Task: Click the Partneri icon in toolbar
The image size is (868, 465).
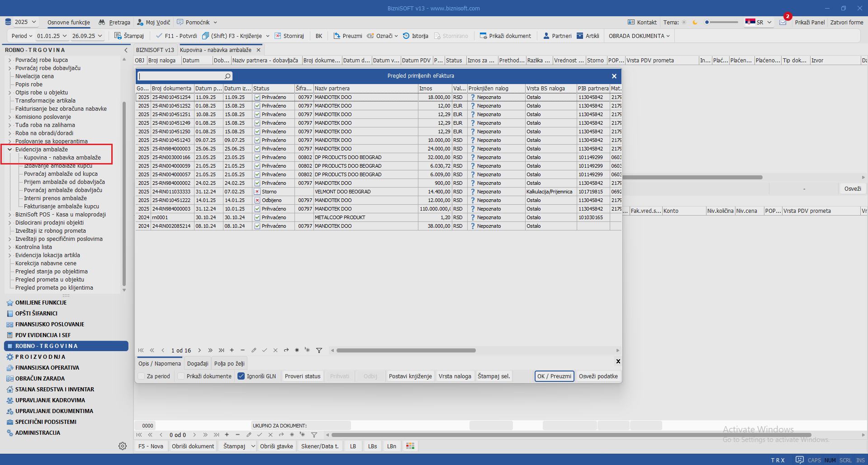Action: tap(546, 36)
